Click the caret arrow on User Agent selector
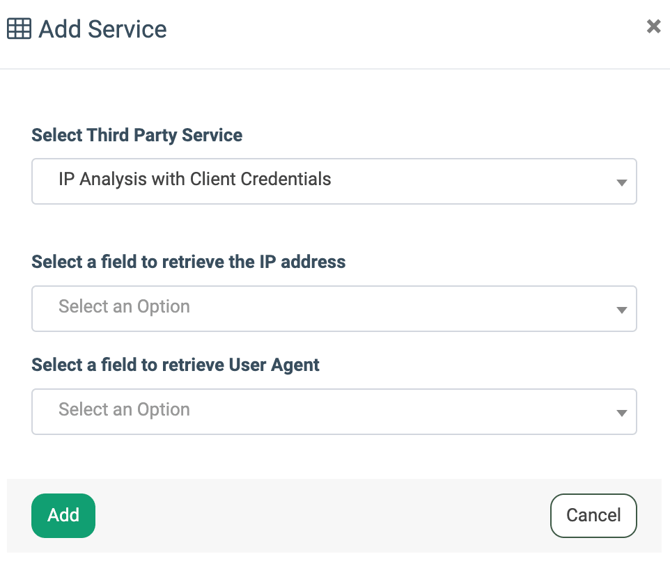 coord(621,413)
